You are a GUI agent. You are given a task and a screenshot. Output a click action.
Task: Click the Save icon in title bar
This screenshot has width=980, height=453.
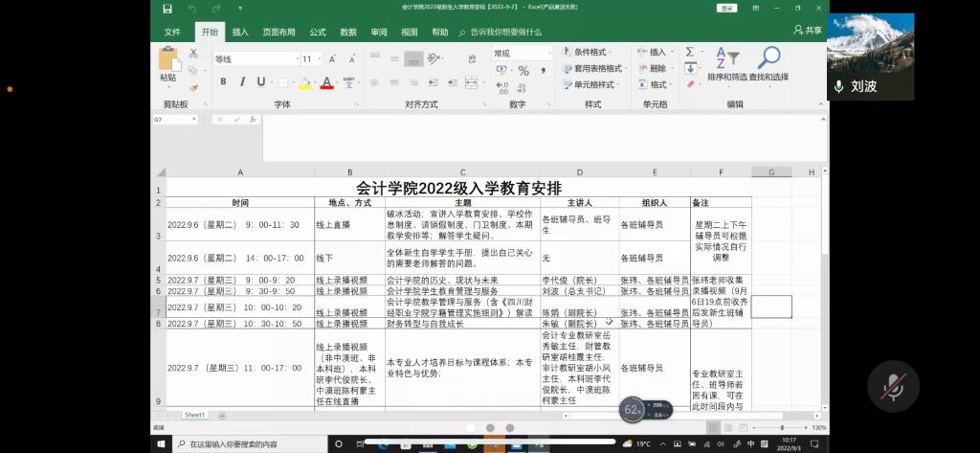[167, 9]
